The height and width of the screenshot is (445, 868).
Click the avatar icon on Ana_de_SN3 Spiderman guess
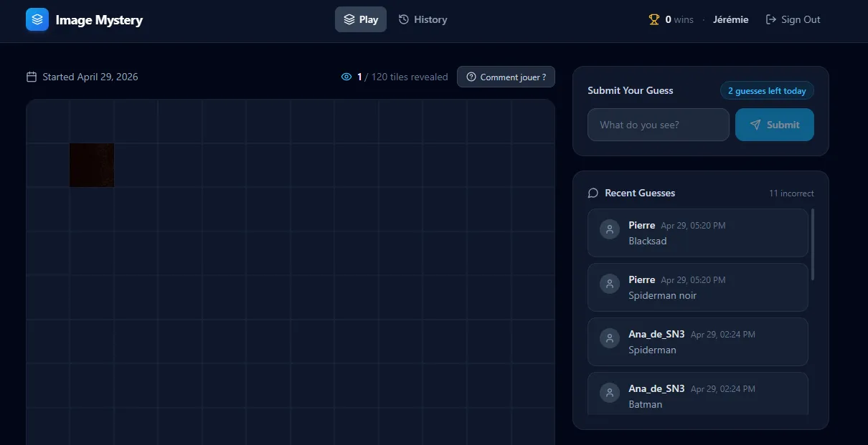(x=610, y=338)
